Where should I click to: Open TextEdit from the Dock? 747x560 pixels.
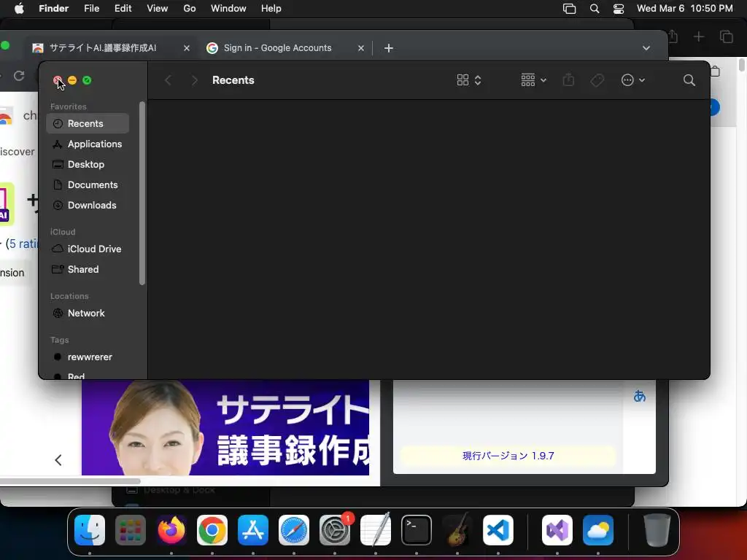coord(376,530)
